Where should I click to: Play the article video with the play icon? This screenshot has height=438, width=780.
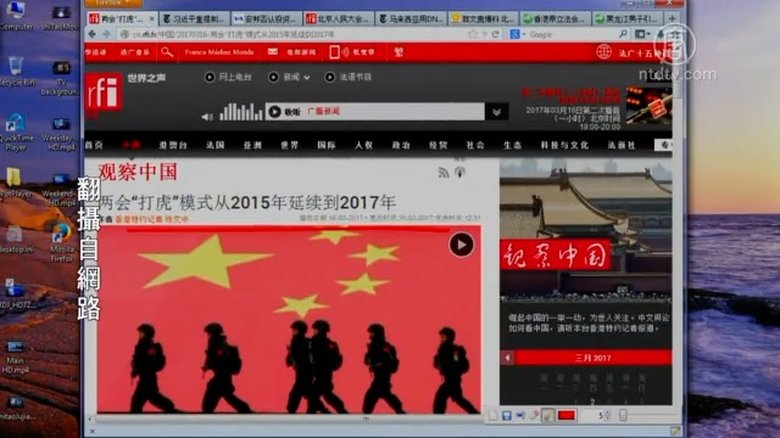pos(461,244)
